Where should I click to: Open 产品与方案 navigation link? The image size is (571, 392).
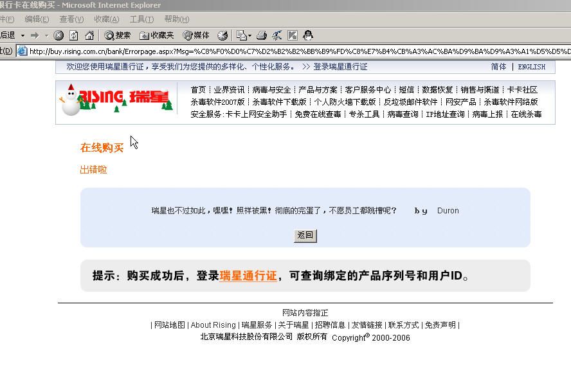point(318,90)
